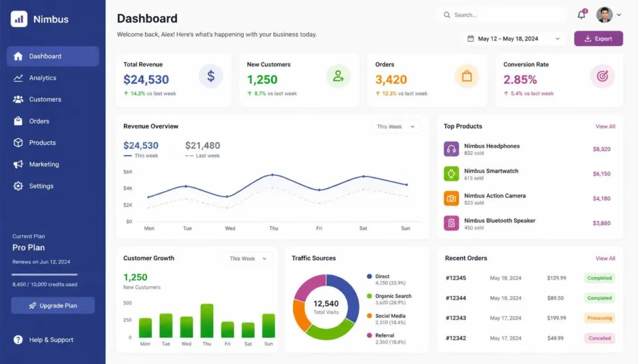Open Settings in the sidebar
638x364 pixels.
pyautogui.click(x=53, y=186)
